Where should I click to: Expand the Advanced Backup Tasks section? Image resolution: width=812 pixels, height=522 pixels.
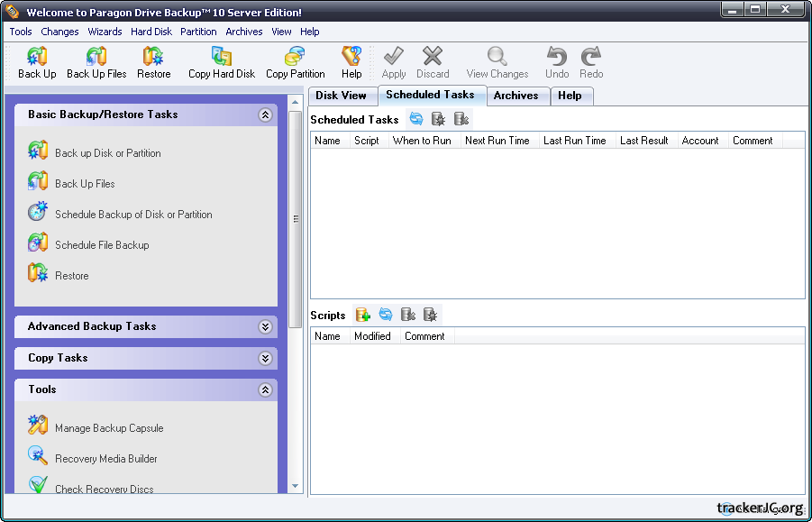click(265, 327)
